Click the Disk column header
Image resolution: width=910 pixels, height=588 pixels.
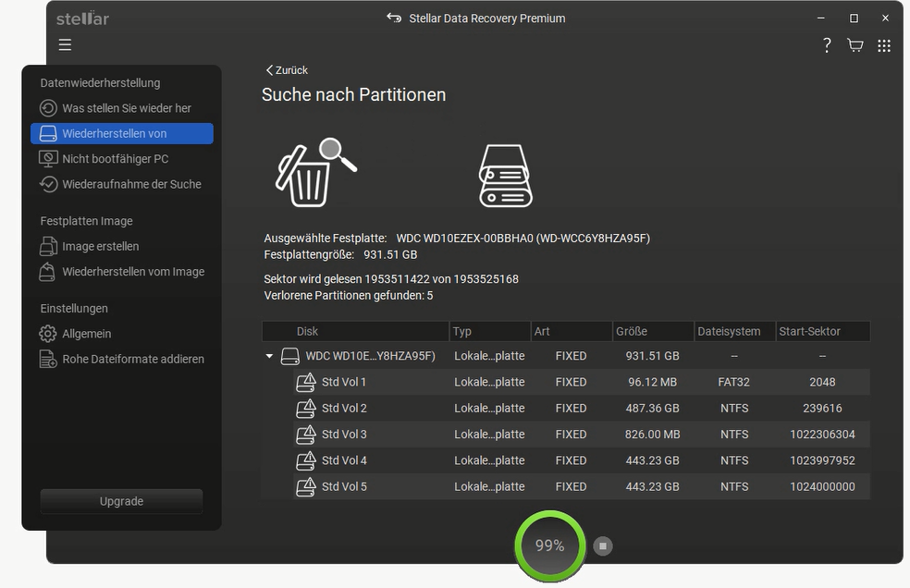click(x=356, y=331)
